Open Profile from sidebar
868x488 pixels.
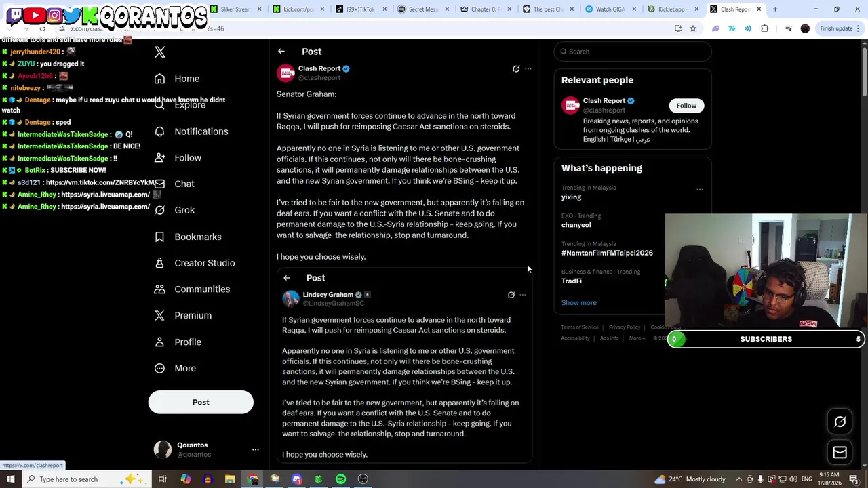tap(178, 342)
